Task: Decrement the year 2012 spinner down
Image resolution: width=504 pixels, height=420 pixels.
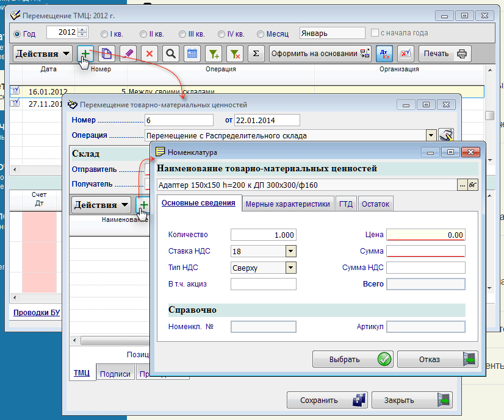Action: click(x=82, y=35)
